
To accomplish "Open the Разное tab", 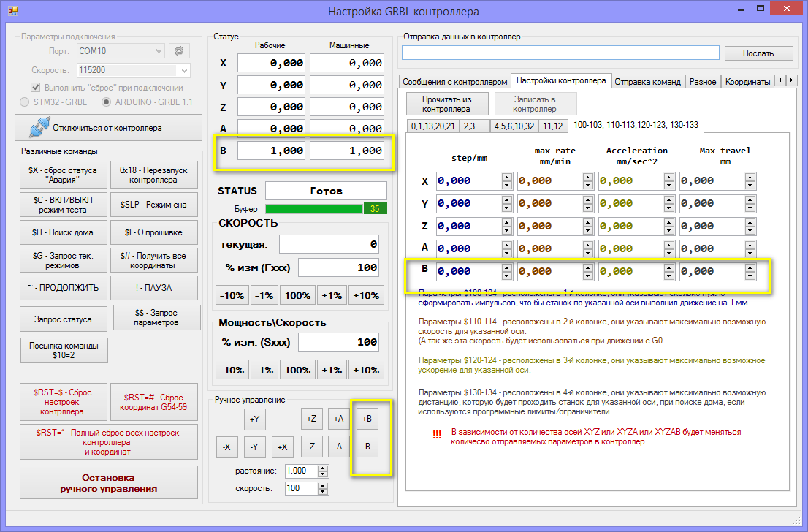I will pos(703,81).
